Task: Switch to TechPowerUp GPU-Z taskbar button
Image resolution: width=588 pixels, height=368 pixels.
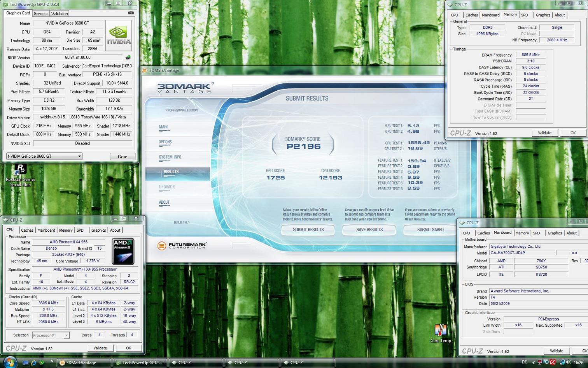Action: (140, 363)
